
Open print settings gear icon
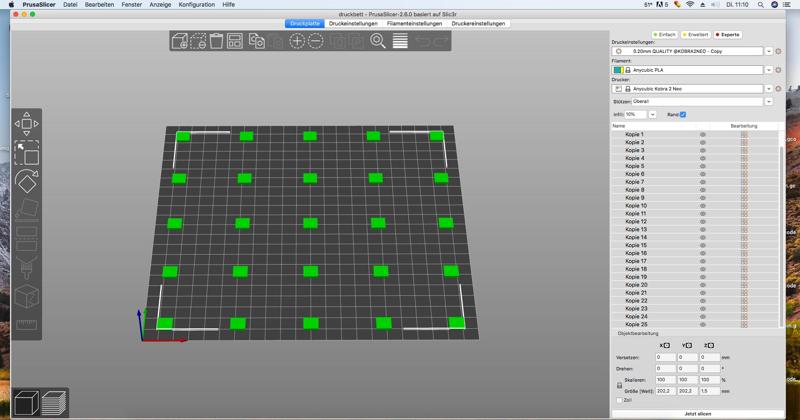click(778, 51)
